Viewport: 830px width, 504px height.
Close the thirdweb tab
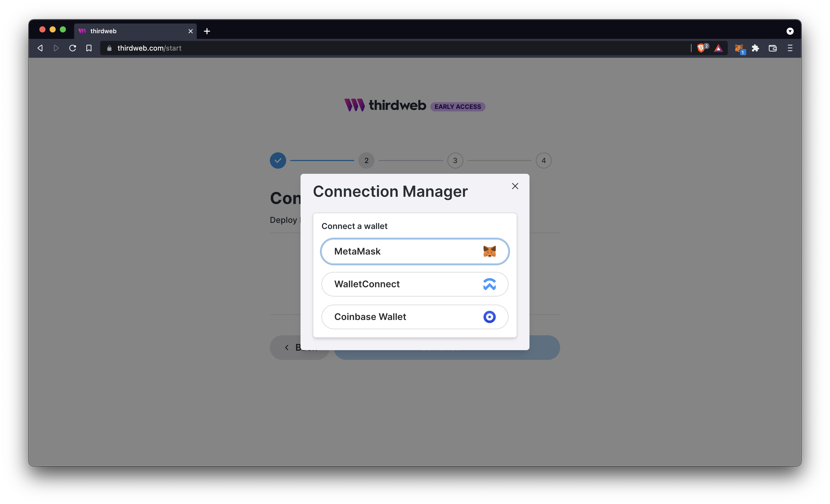pos(190,31)
